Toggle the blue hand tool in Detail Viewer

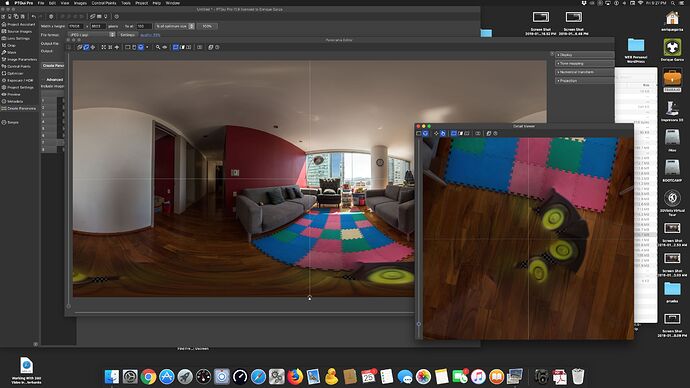click(443, 133)
